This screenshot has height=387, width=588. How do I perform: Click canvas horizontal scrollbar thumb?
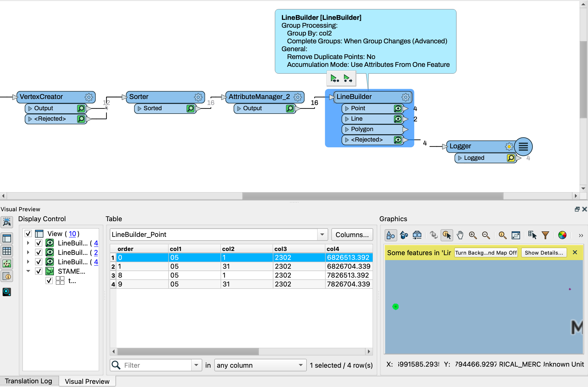[373, 196]
